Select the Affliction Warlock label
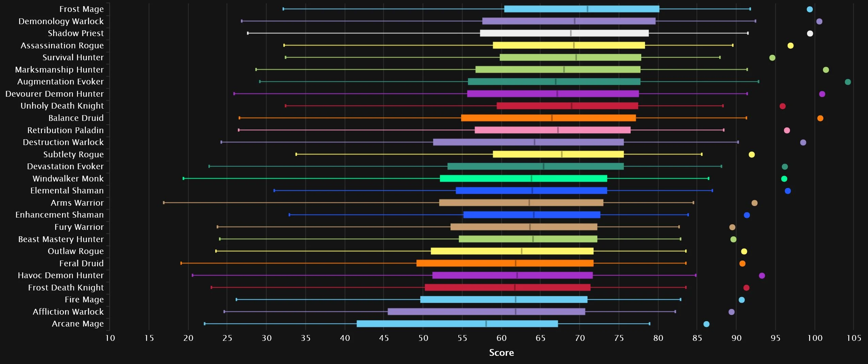Image resolution: width=868 pixels, height=364 pixels. tap(68, 312)
